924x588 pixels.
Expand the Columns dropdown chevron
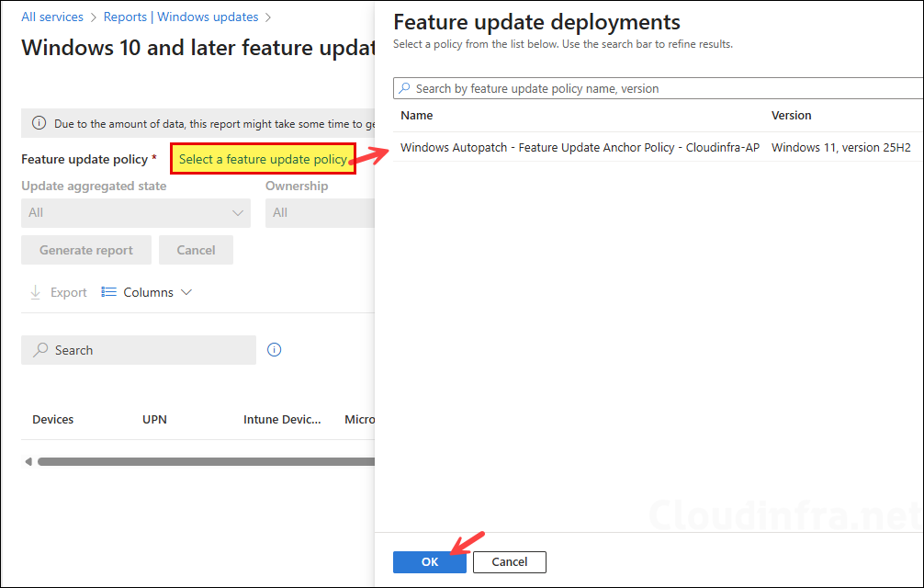point(186,291)
